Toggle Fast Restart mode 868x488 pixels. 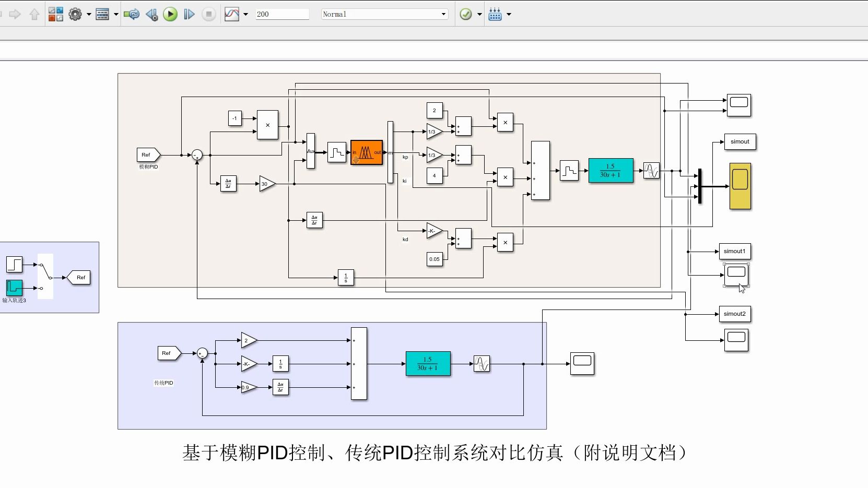click(x=131, y=14)
